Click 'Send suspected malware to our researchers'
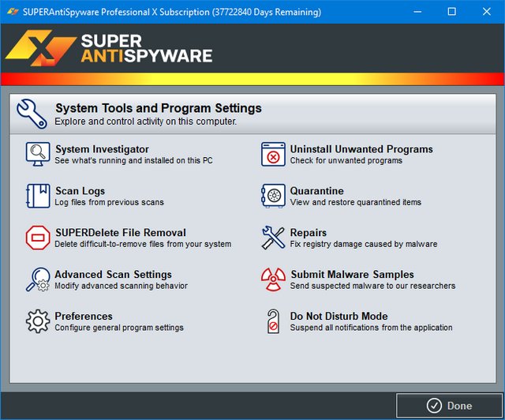505x420 pixels. coord(372,286)
